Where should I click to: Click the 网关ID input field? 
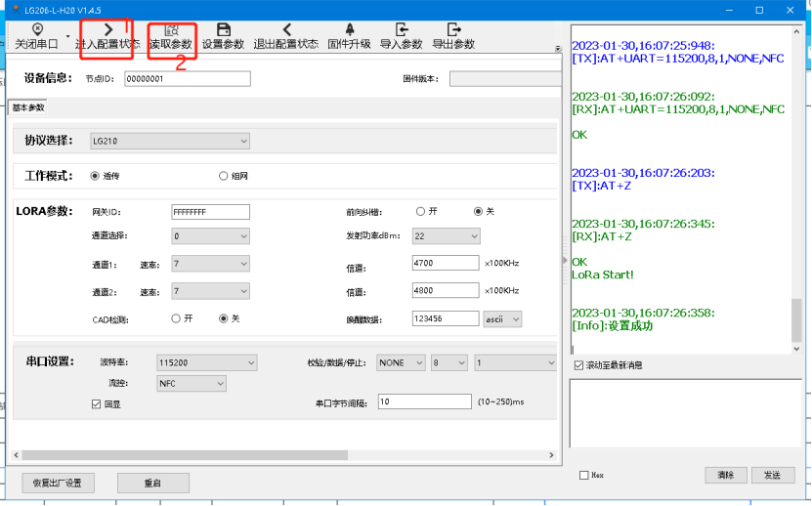[x=210, y=212]
